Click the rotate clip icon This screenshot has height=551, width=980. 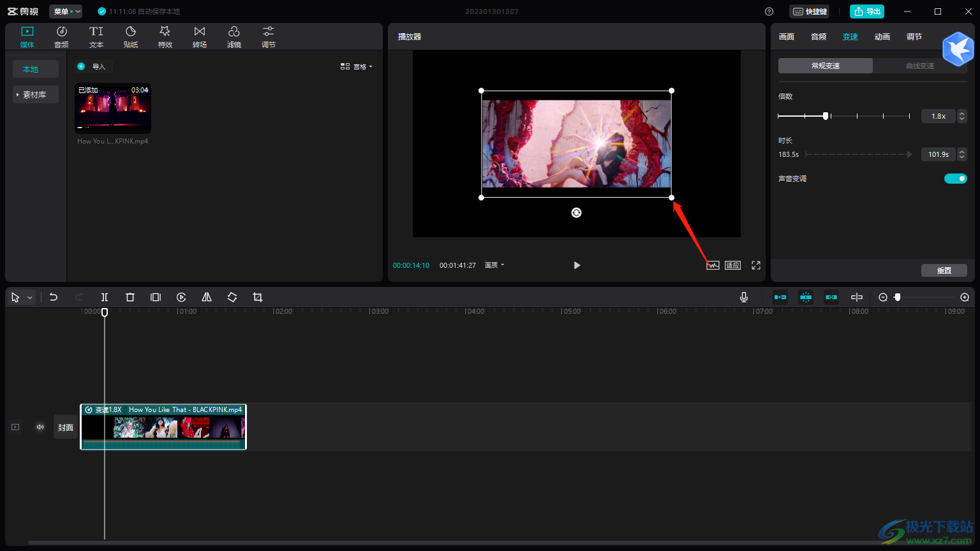tap(232, 297)
